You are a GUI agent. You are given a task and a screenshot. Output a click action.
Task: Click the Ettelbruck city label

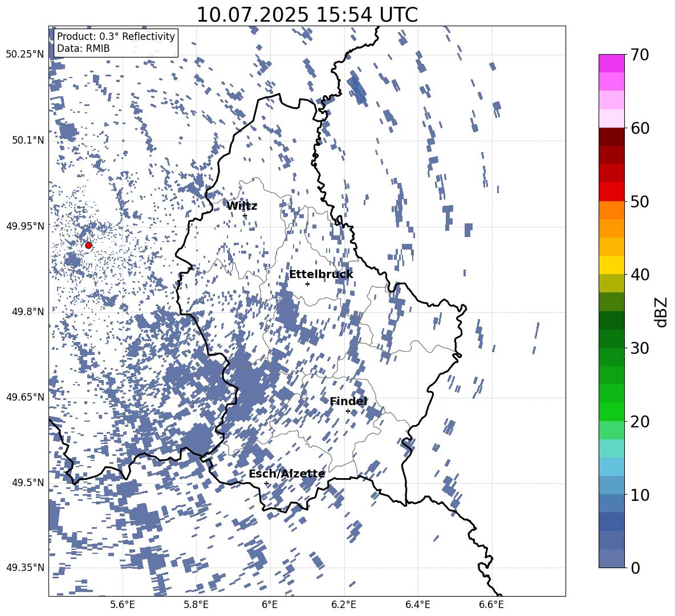point(321,275)
